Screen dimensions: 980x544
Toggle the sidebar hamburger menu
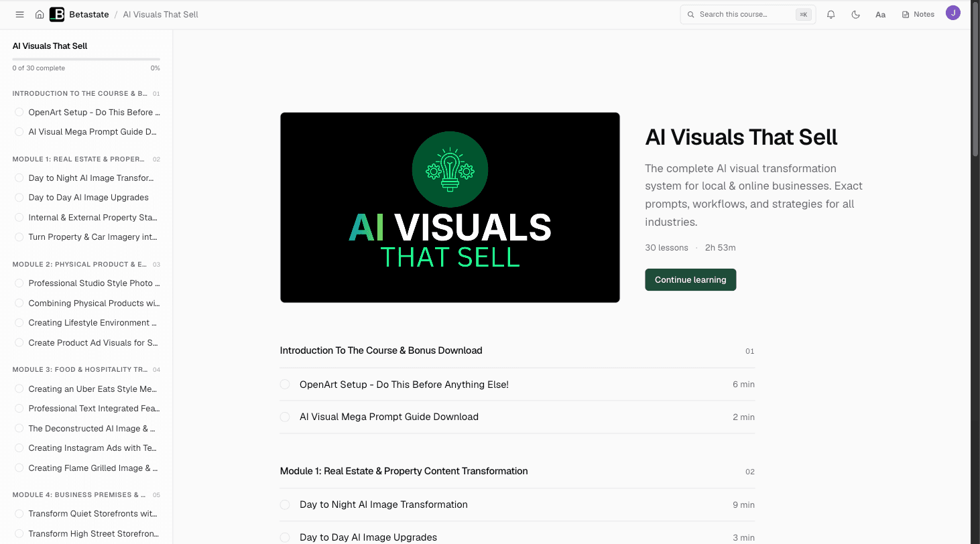pos(19,14)
